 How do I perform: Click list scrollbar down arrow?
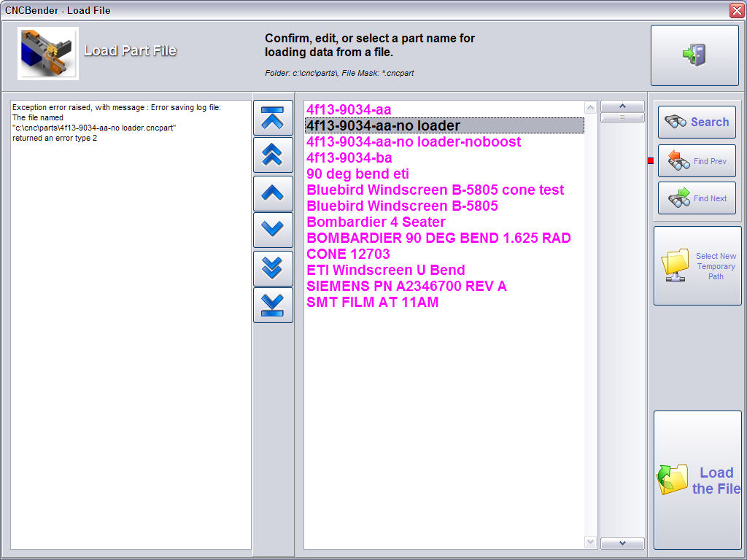click(x=591, y=542)
